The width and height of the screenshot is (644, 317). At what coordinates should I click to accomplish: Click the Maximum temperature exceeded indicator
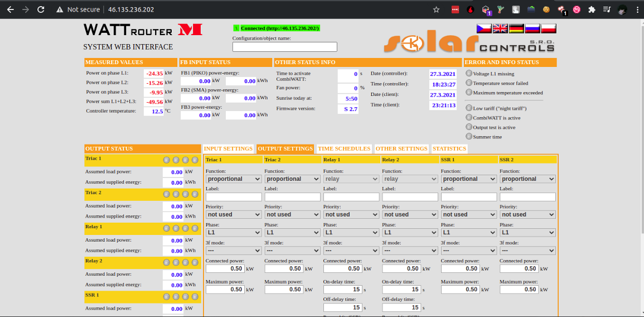(x=469, y=93)
